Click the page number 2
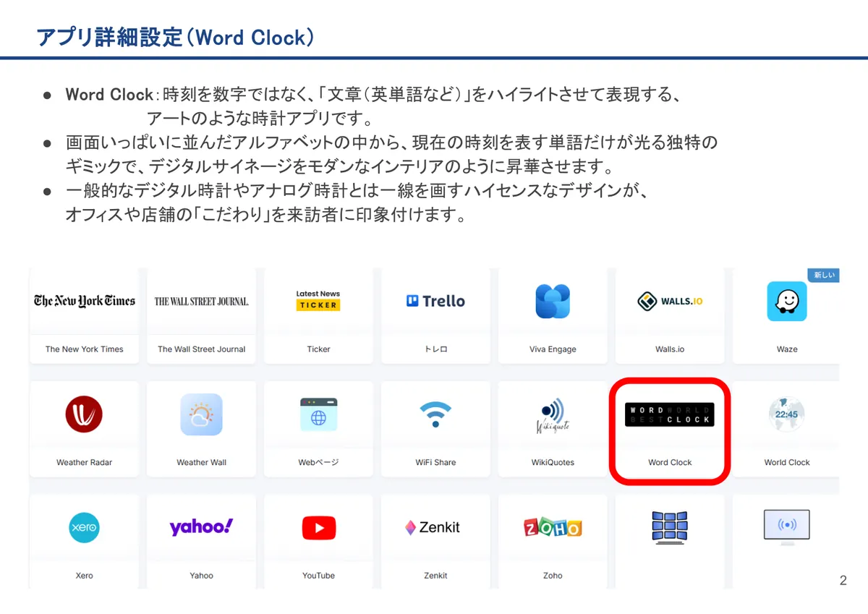 [843, 580]
